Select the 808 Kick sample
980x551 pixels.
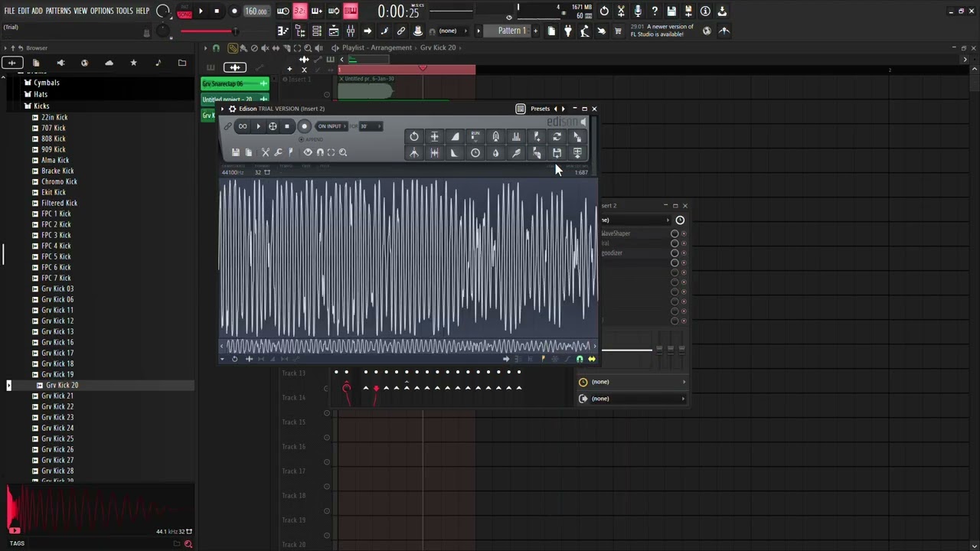pyautogui.click(x=54, y=139)
